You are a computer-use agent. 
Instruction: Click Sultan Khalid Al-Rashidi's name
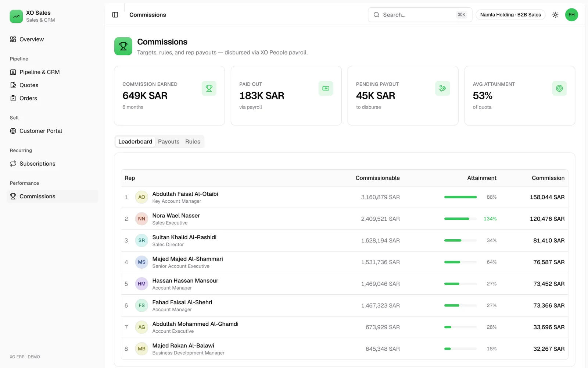click(184, 237)
